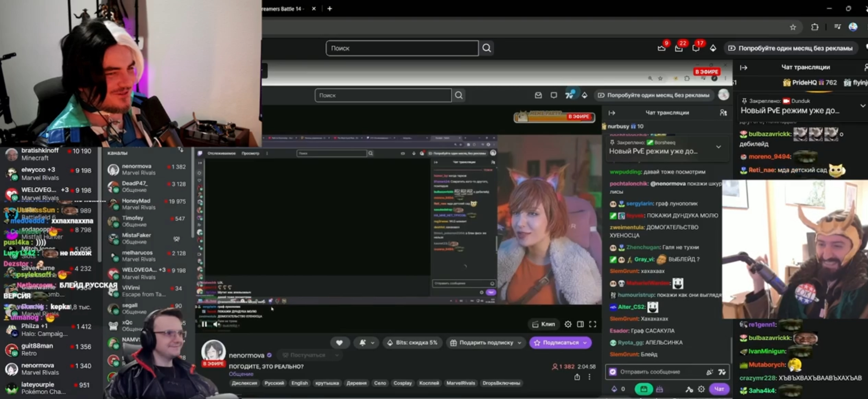868x399 pixels.
Task: Expand pinned message from Borsheeq
Action: pos(718,147)
